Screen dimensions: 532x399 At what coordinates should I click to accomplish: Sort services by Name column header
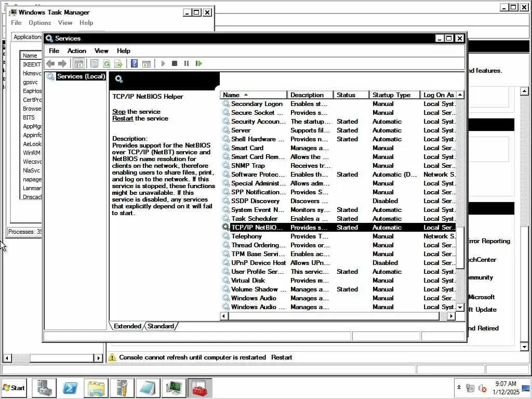254,95
